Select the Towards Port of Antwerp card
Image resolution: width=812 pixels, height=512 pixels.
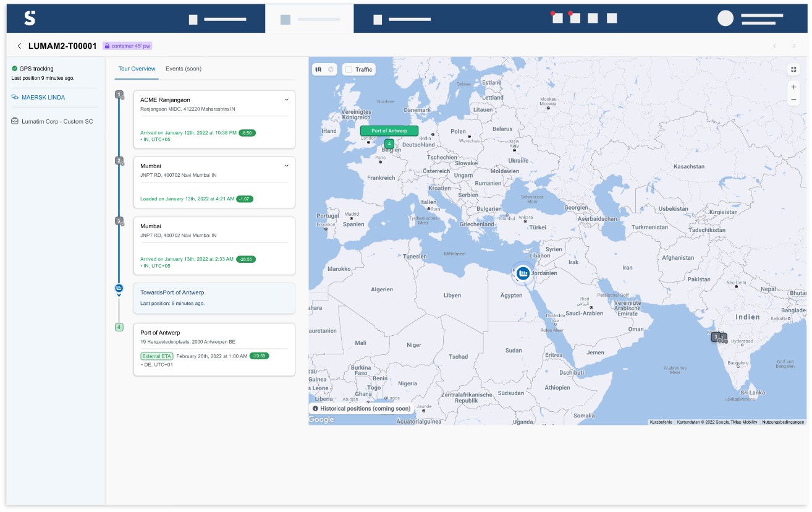click(214, 298)
